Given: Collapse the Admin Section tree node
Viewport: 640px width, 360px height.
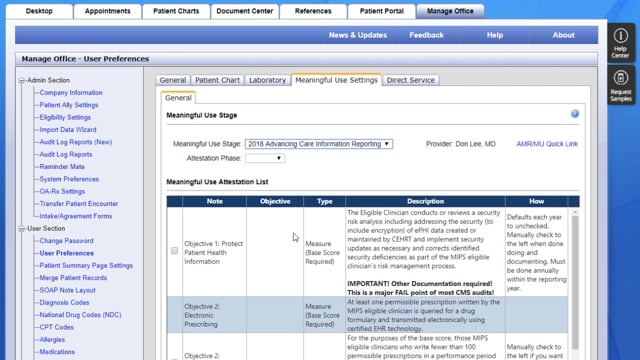Looking at the screenshot, I should pyautogui.click(x=22, y=80).
